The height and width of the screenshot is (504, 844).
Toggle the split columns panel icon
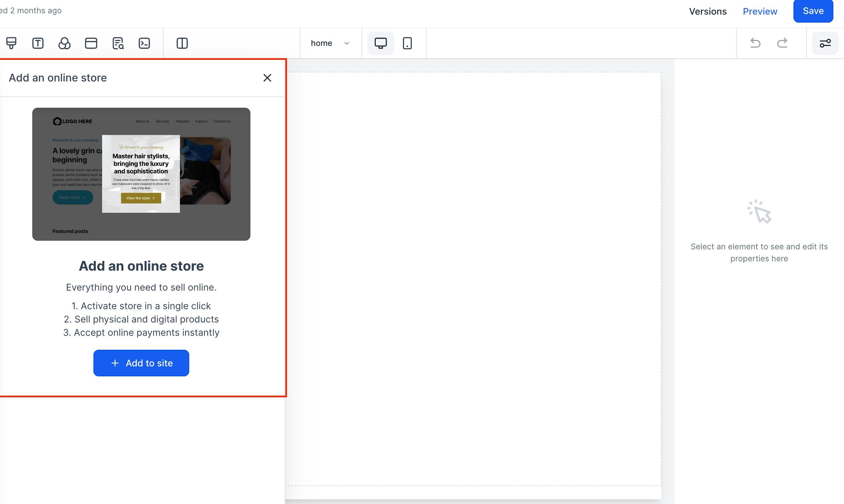182,43
